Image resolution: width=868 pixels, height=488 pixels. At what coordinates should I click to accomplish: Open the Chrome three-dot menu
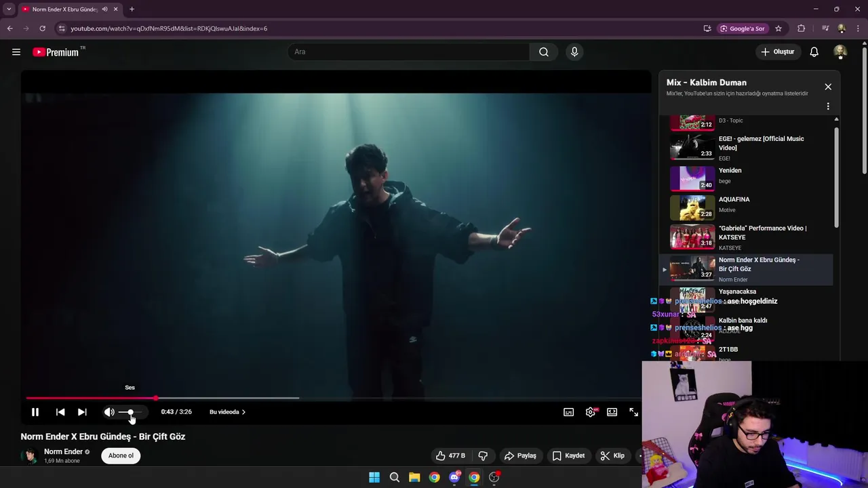pyautogui.click(x=859, y=28)
